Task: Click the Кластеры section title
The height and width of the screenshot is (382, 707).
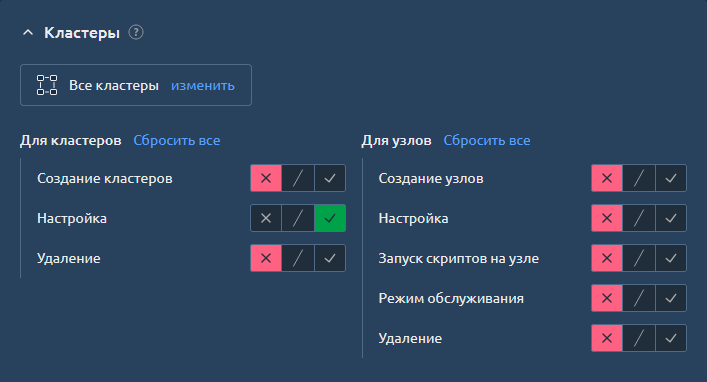Action: (82, 33)
